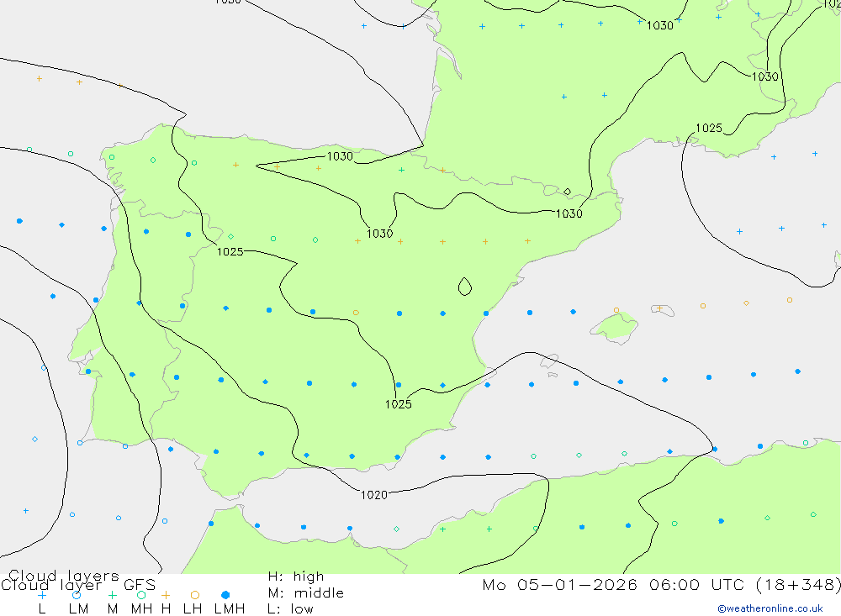Click the blue circle LM legend symbol
Viewport: 841px width, 616px height.
(x=77, y=595)
